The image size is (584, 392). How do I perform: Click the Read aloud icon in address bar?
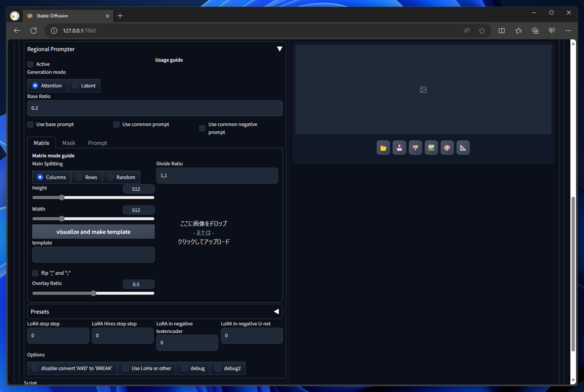click(x=467, y=31)
